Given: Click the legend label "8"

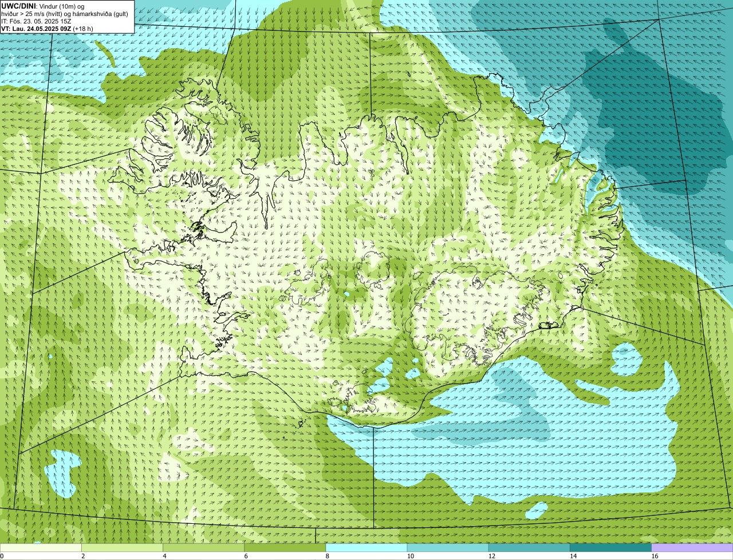Looking at the screenshot, I should point(328,556).
